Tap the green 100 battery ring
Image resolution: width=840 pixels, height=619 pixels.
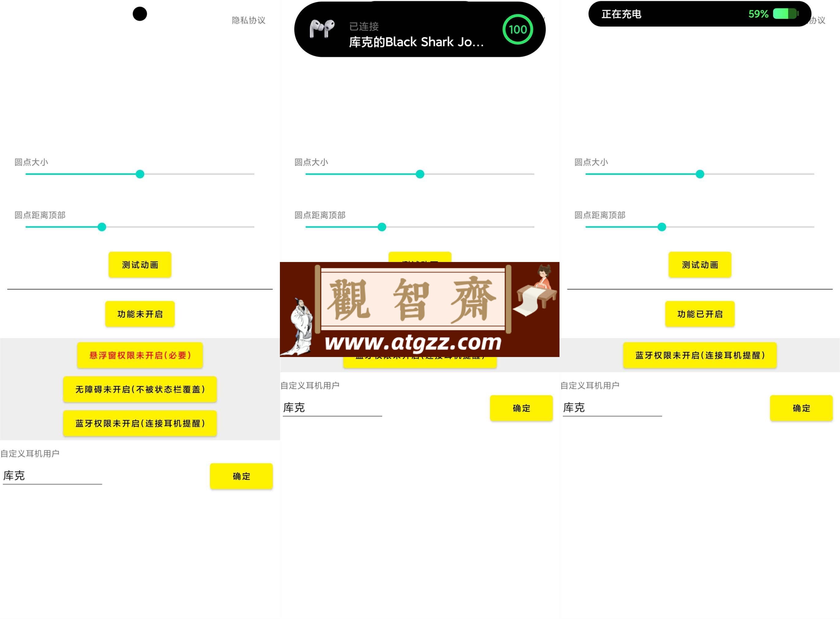tap(518, 29)
